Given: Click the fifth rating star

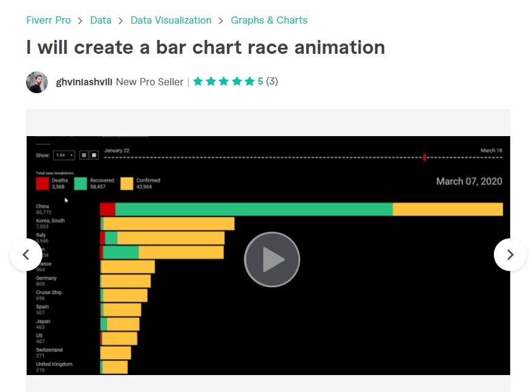Looking at the screenshot, I should (249, 82).
